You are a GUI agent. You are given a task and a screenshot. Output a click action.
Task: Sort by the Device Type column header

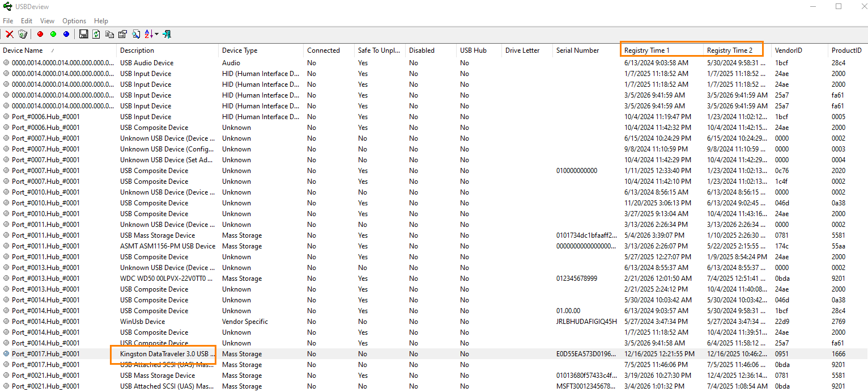[x=261, y=50]
